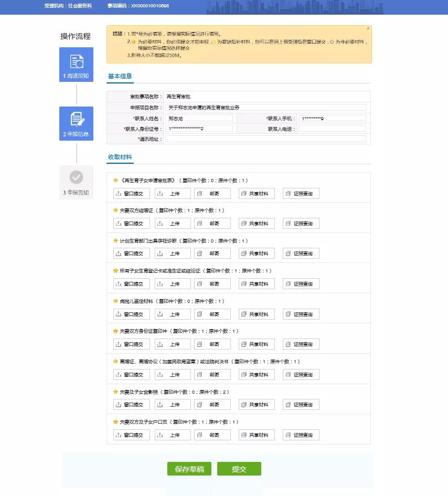Select the 收取材料 section tab
Image resolution: width=448 pixels, height=496 pixels.
pyautogui.click(x=120, y=157)
